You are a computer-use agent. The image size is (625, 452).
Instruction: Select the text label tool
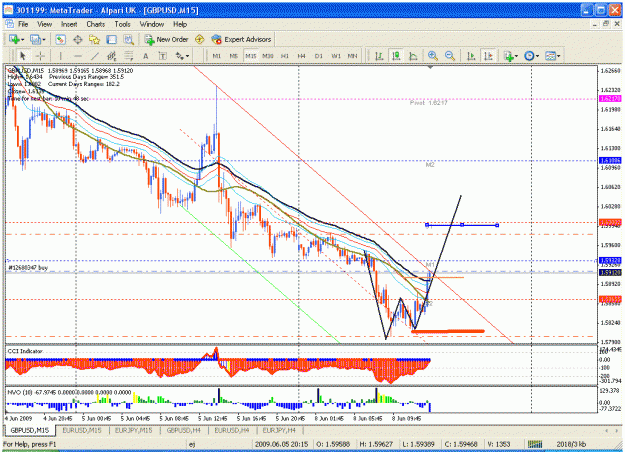[x=162, y=56]
